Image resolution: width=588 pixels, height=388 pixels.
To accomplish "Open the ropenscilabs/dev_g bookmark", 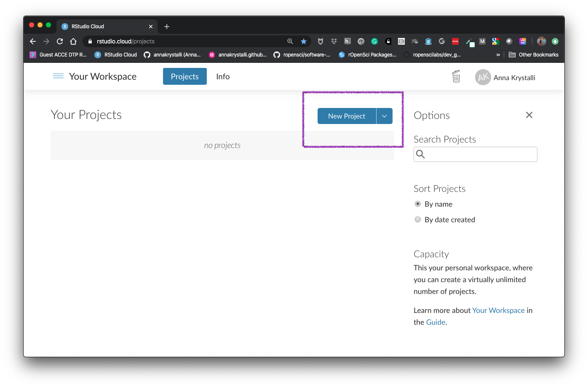I will pyautogui.click(x=432, y=55).
